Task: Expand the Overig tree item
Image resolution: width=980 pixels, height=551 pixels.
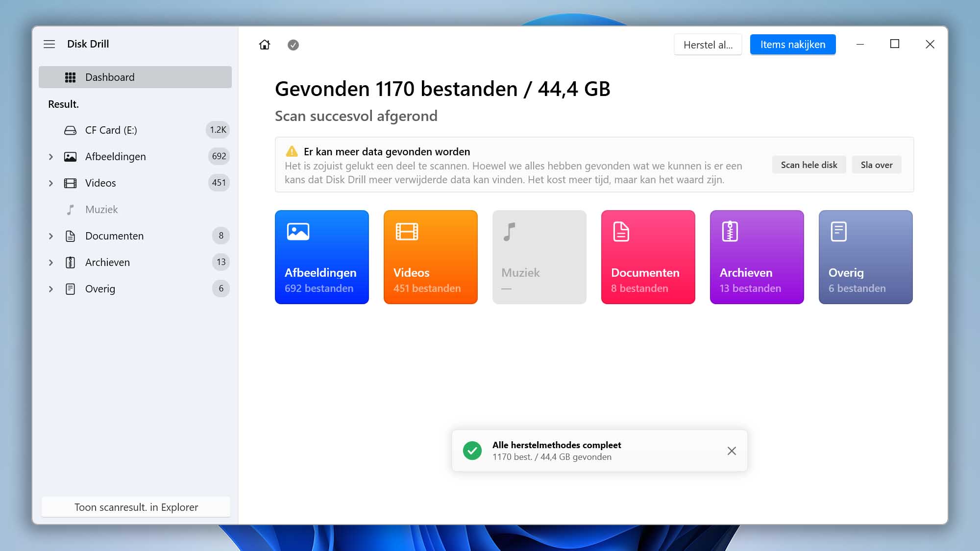Action: click(50, 289)
